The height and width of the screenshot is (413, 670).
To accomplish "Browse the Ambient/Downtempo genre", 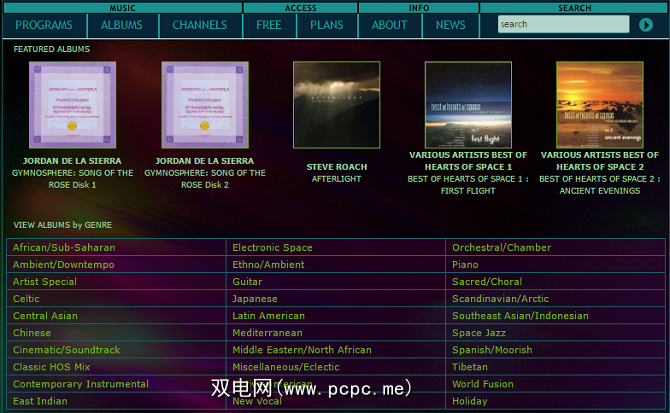I will [x=63, y=265].
